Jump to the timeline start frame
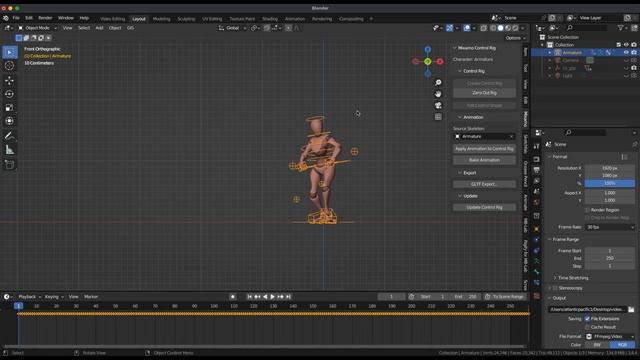 point(249,297)
